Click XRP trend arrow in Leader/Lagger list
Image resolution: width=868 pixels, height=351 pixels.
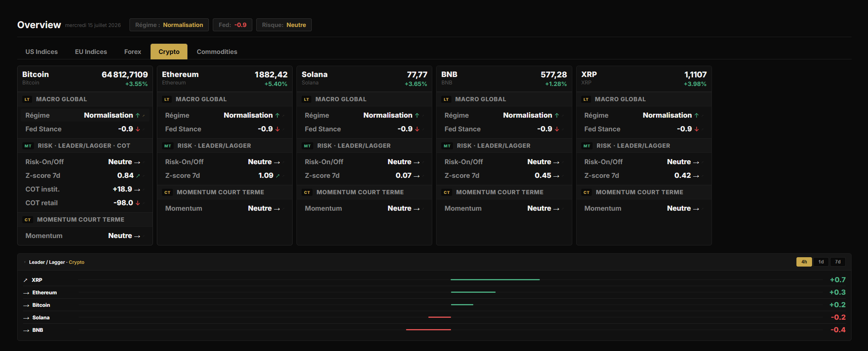click(25, 280)
